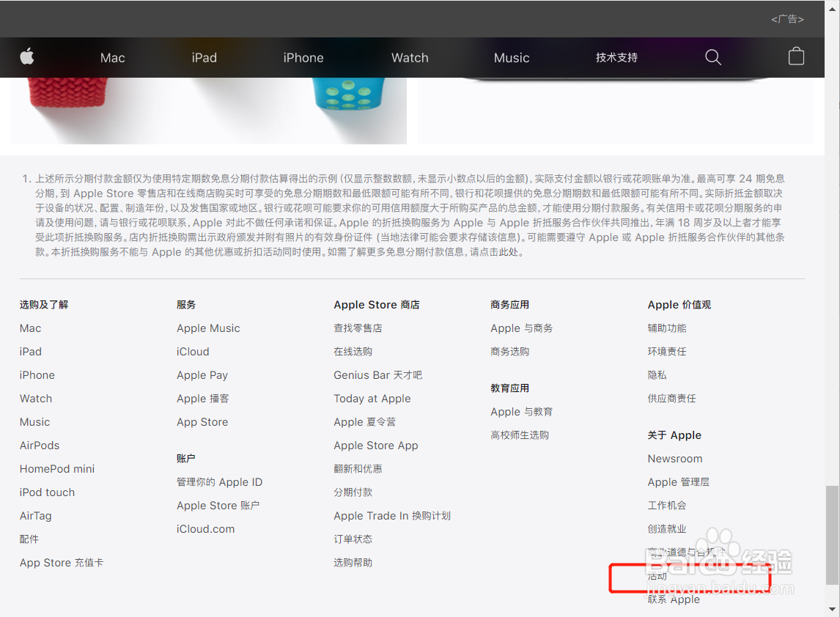The width and height of the screenshot is (840, 617).
Task: Click the footer Mac link
Action: (31, 328)
